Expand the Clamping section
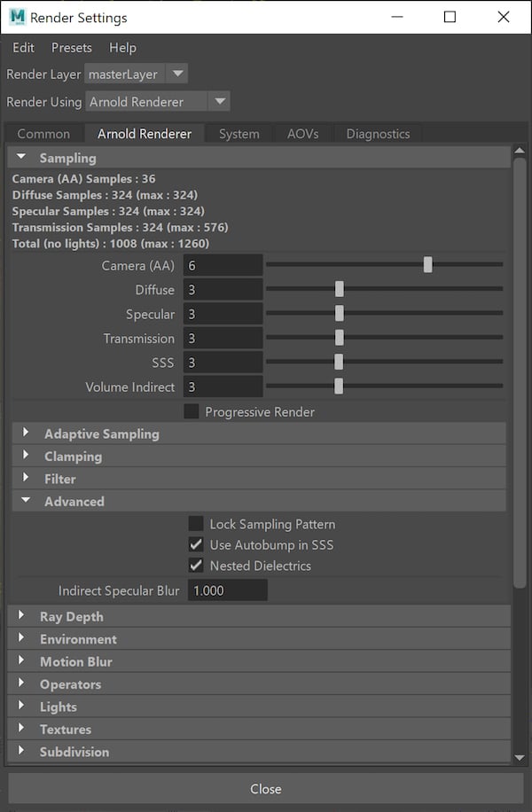The image size is (532, 812). point(25,456)
